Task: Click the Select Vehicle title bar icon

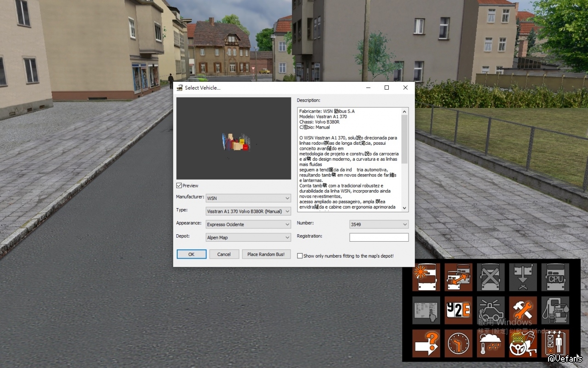Action: click(x=180, y=88)
